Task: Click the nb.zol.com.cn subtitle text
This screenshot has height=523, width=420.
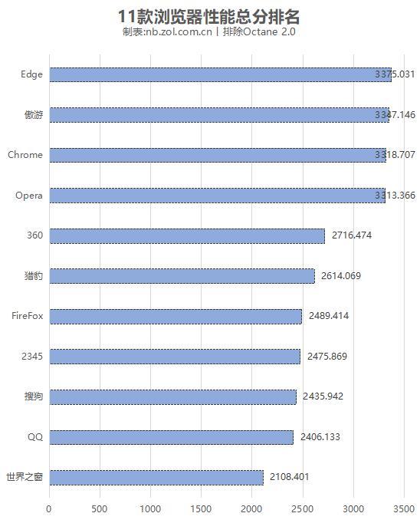Action: click(179, 32)
